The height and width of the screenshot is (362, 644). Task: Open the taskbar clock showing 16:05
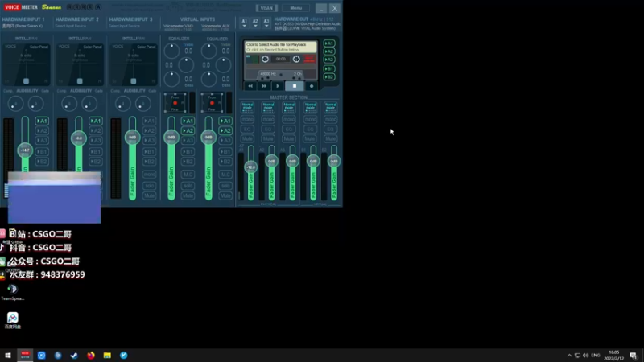click(613, 356)
